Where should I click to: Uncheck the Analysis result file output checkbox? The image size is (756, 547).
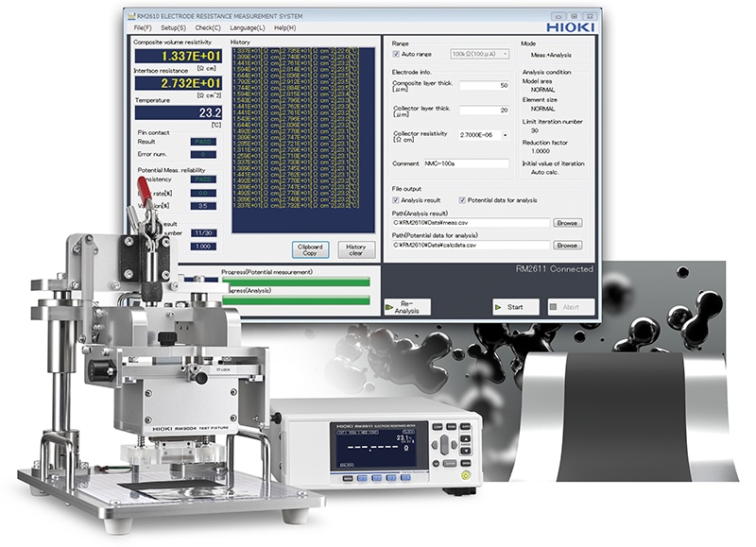(x=396, y=200)
